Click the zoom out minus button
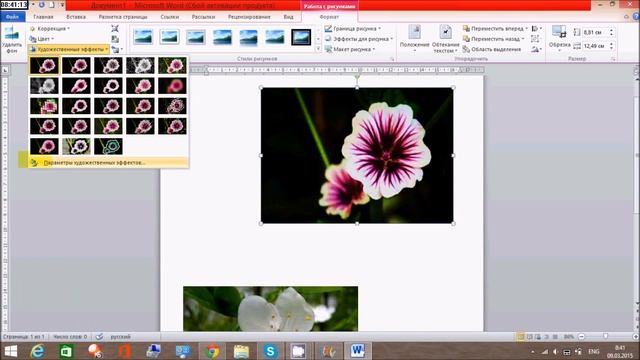 pyautogui.click(x=581, y=337)
